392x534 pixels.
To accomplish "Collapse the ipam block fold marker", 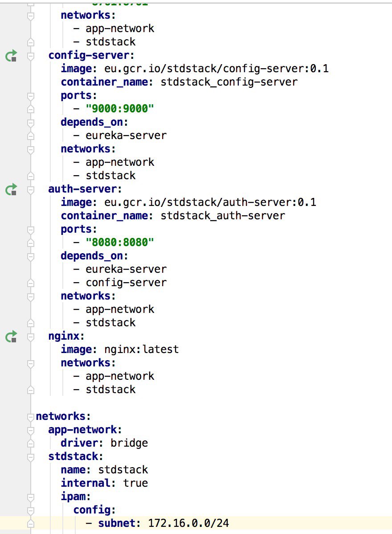I will click(31, 497).
